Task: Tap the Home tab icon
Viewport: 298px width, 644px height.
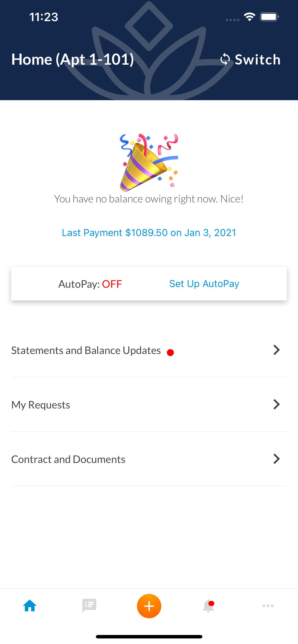Action: [x=30, y=606]
